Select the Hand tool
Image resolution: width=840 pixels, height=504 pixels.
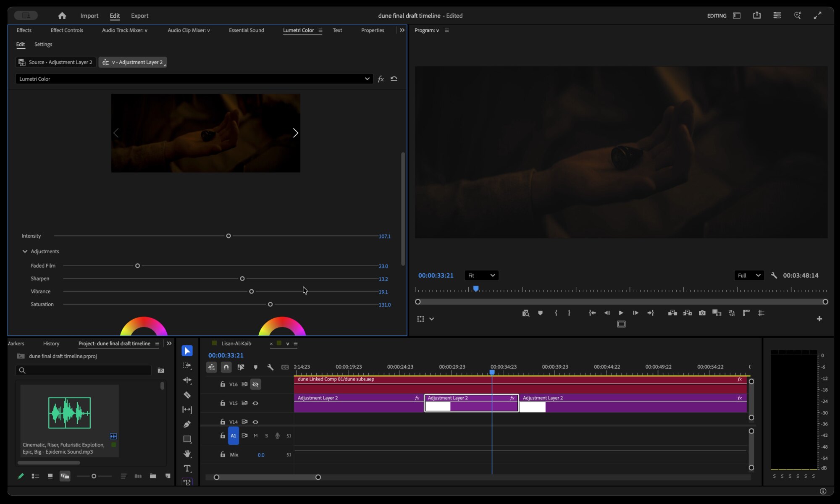(x=187, y=454)
